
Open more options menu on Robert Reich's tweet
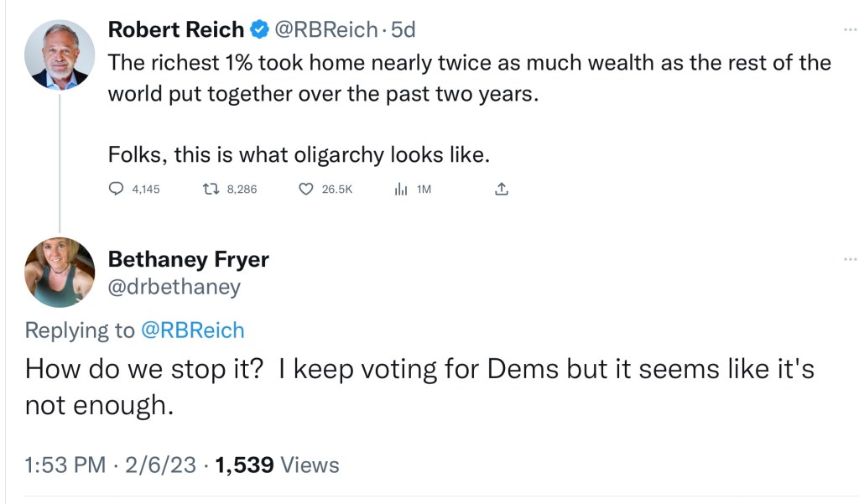[x=850, y=30]
